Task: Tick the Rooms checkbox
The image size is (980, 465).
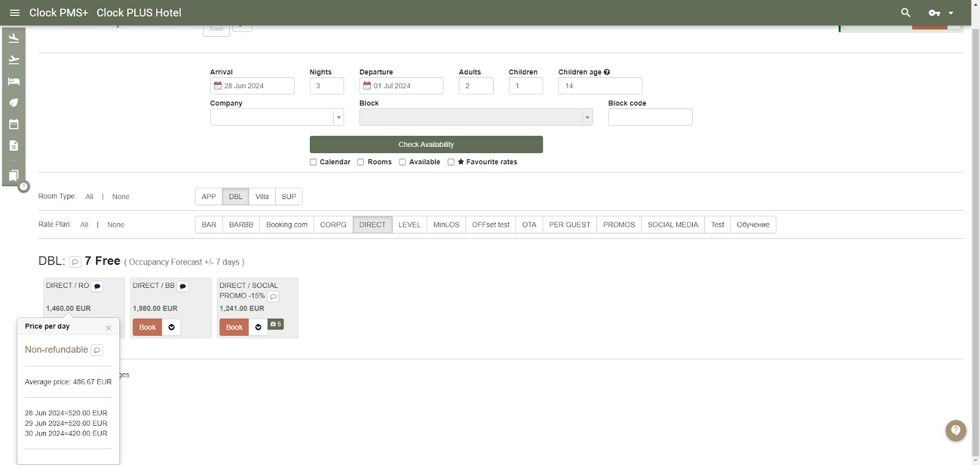Action: click(x=361, y=162)
